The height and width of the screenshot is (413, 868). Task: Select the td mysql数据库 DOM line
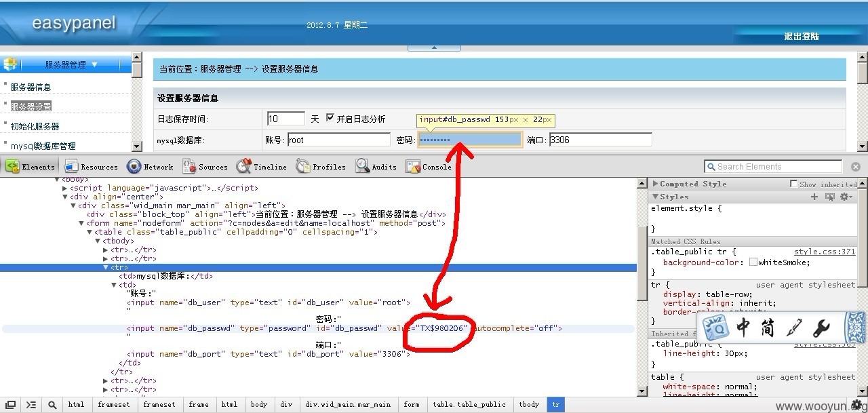coord(165,276)
